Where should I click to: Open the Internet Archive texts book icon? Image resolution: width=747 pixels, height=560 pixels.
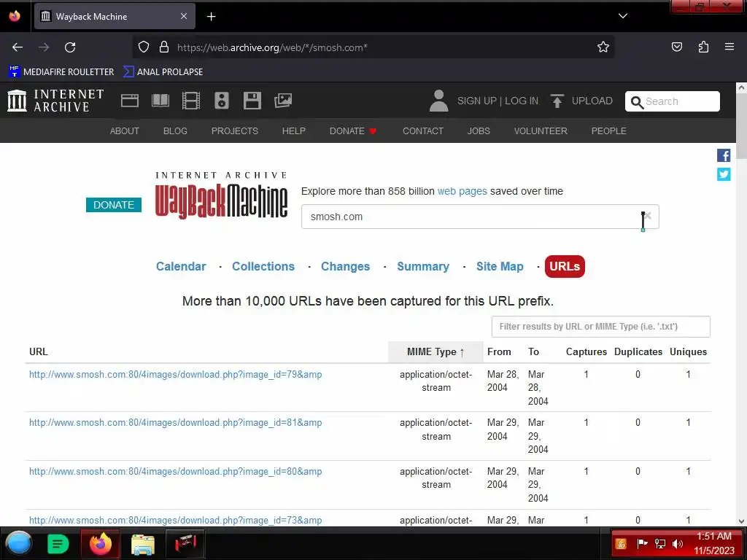tap(160, 101)
